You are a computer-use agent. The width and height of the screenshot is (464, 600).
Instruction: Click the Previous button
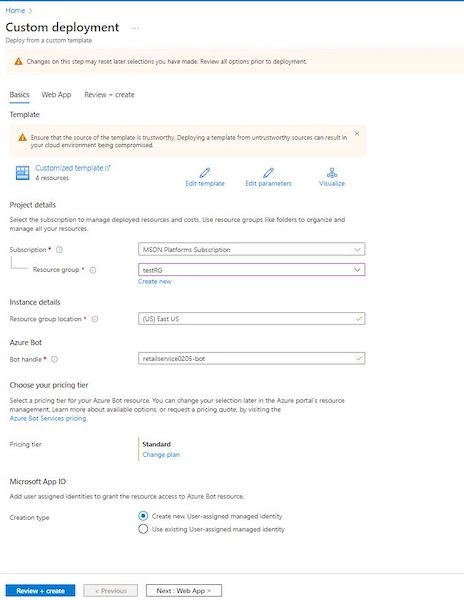111,591
